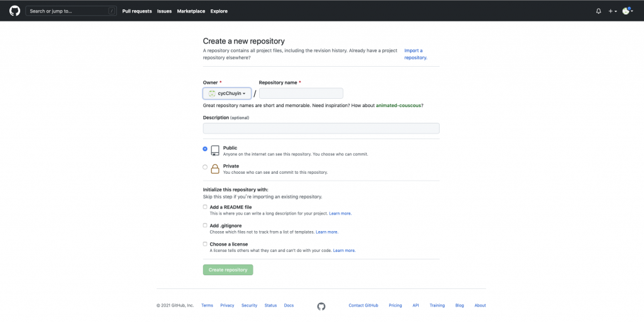Image resolution: width=644 pixels, height=323 pixels.
Task: Click the Create repository button
Action: (228, 269)
